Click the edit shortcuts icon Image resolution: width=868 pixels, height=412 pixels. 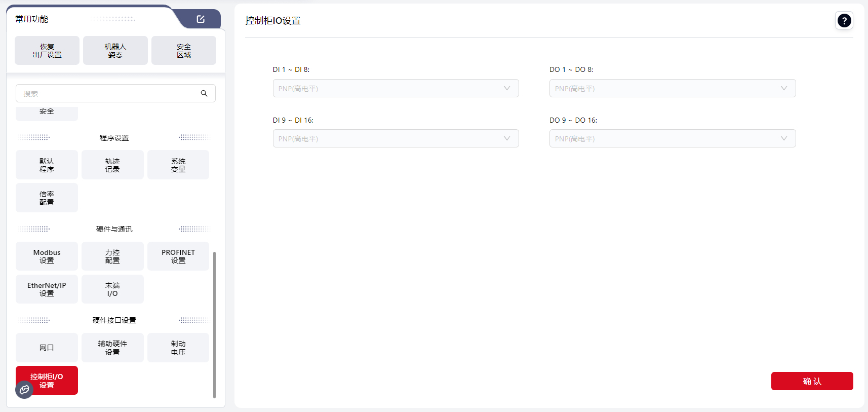(x=201, y=19)
